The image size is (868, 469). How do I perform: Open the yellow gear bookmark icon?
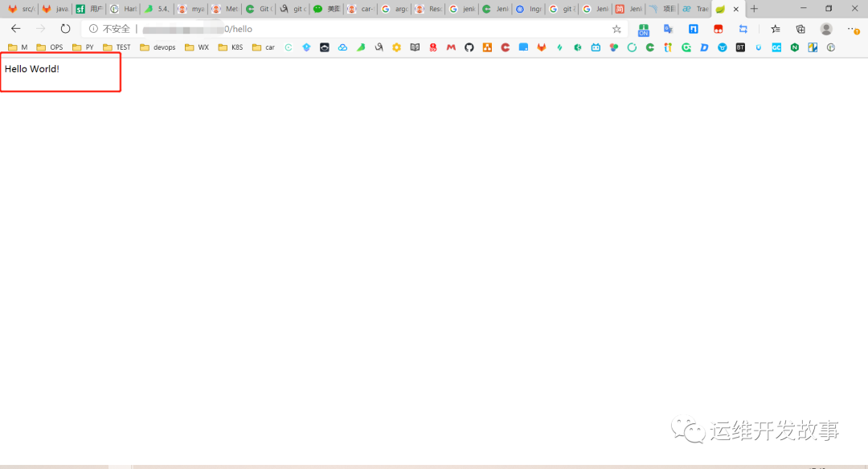396,47
